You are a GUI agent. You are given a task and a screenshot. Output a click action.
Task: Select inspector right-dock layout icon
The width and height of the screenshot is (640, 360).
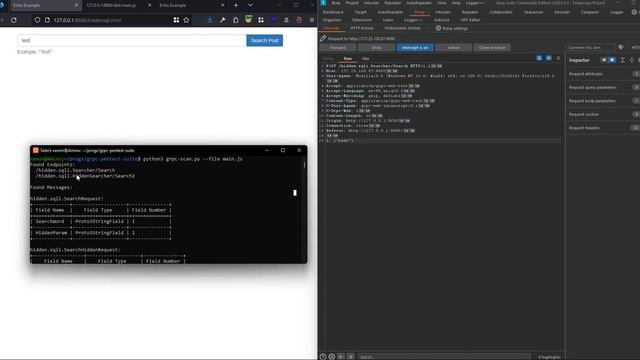click(612, 60)
